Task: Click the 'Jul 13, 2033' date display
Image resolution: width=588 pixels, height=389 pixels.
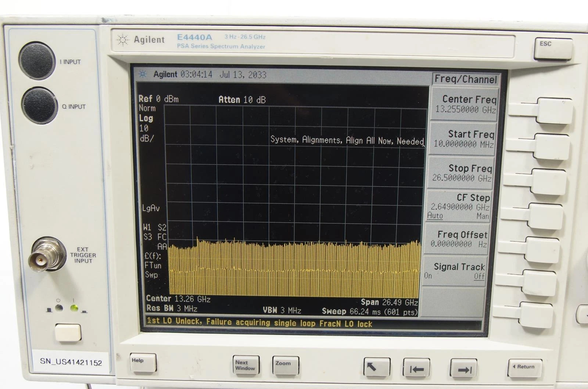Action: (x=243, y=75)
